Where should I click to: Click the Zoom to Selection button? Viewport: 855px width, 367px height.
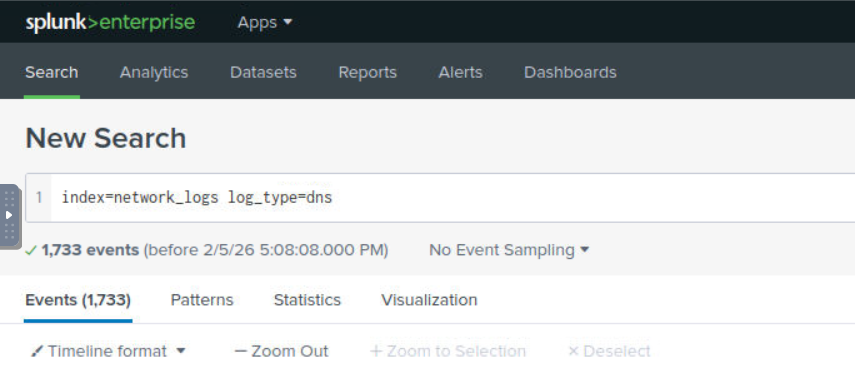click(448, 351)
